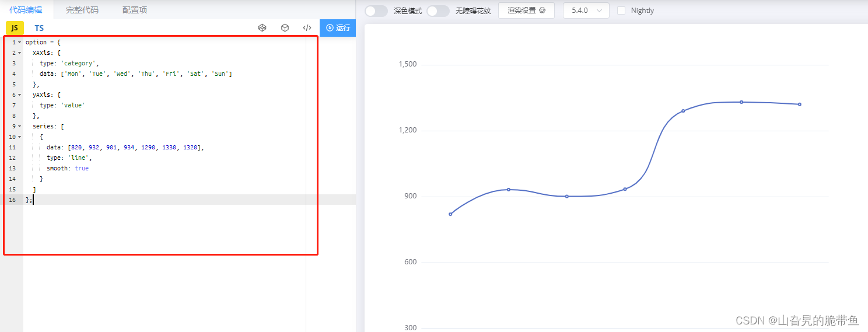Place cursor at end of line 16

(33, 200)
